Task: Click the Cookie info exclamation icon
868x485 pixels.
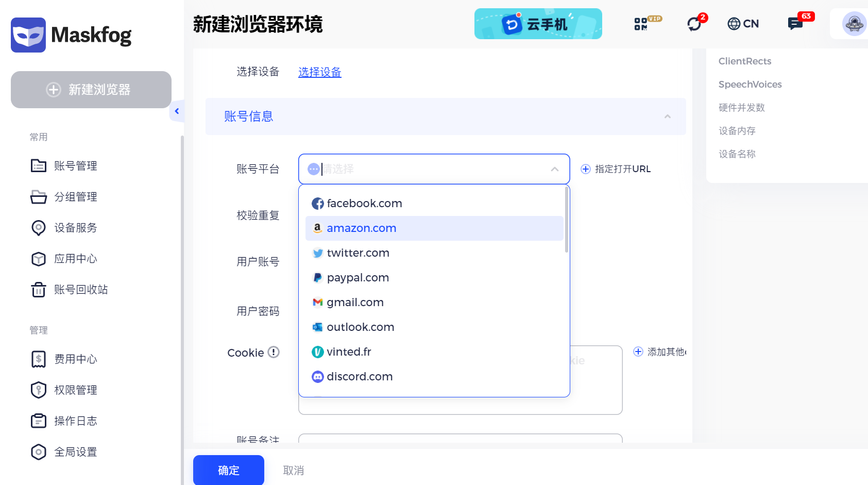Action: tap(274, 352)
